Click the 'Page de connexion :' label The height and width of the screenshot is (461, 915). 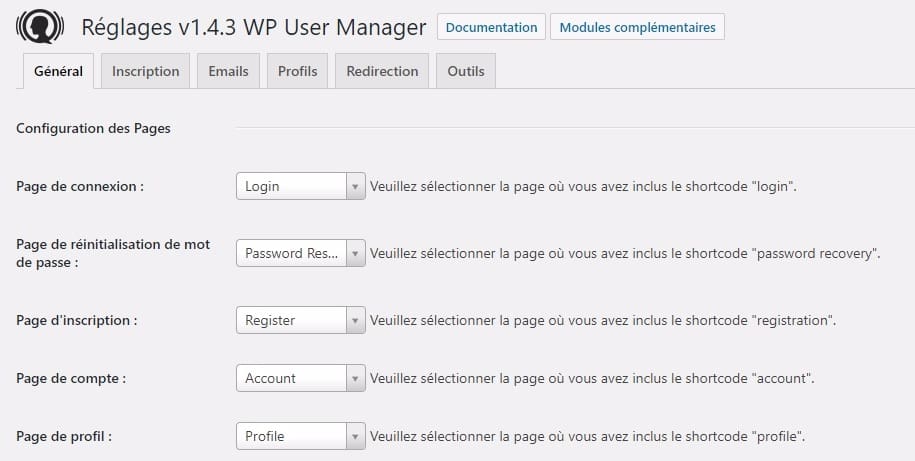click(x=80, y=187)
